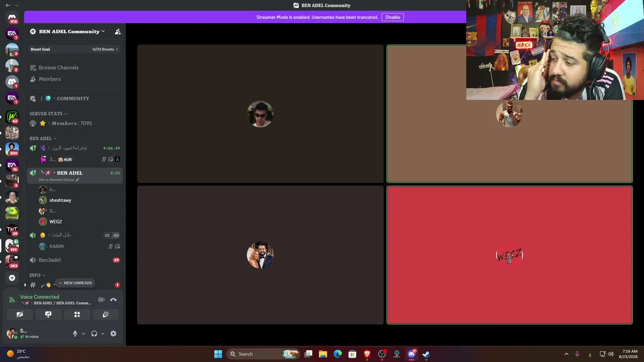The width and height of the screenshot is (644, 362).
Task: Open volume control in system tray
Action: [611, 354]
